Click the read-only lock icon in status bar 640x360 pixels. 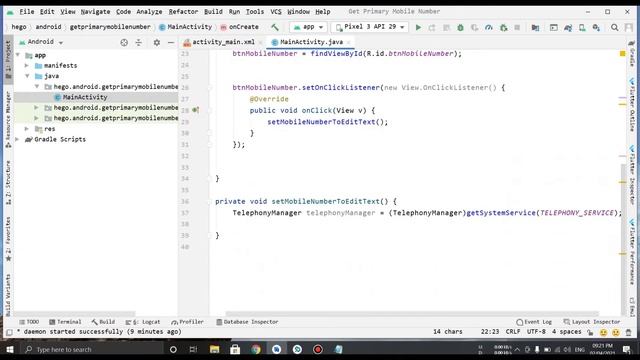590,332
